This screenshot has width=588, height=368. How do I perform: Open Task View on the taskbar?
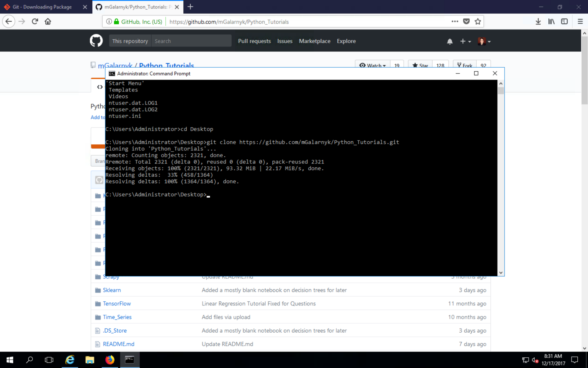(49, 360)
